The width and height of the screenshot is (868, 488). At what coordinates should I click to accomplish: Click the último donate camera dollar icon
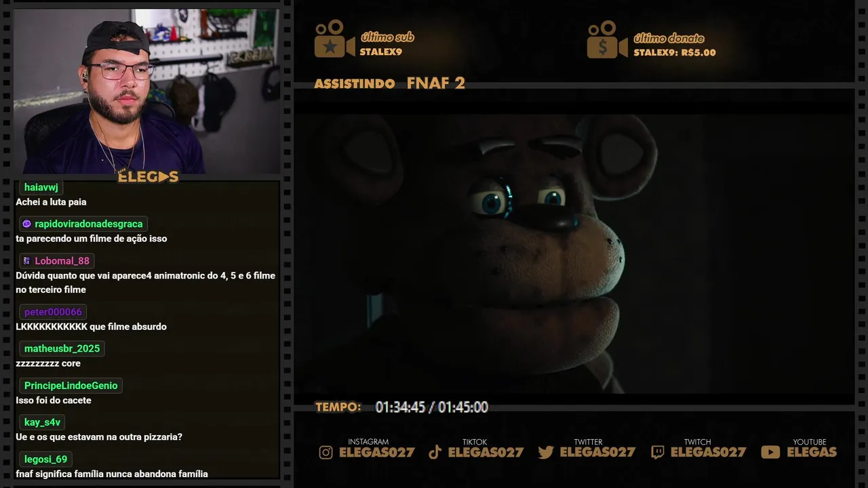(x=607, y=39)
